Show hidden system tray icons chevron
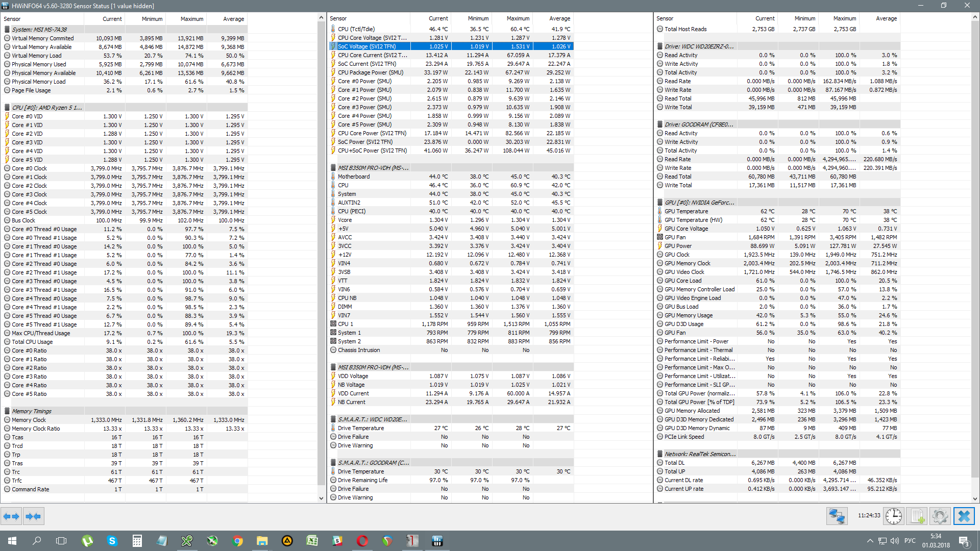980x551 pixels. click(870, 541)
